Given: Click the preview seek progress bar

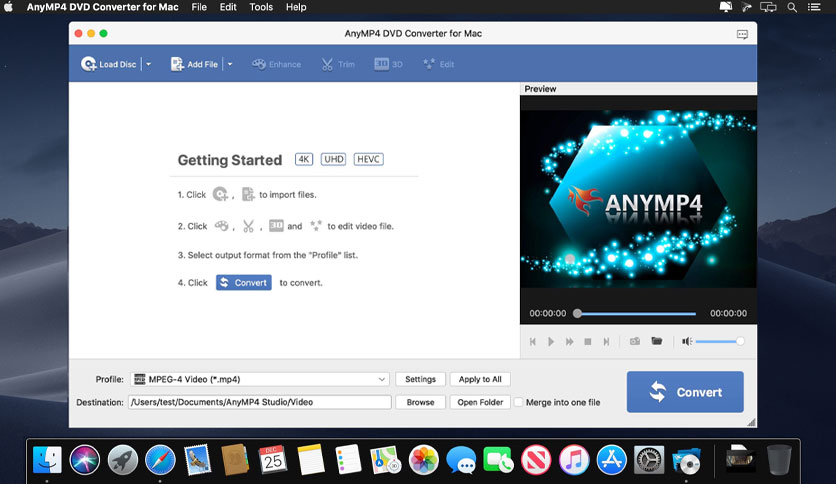Looking at the screenshot, I should click(x=636, y=313).
